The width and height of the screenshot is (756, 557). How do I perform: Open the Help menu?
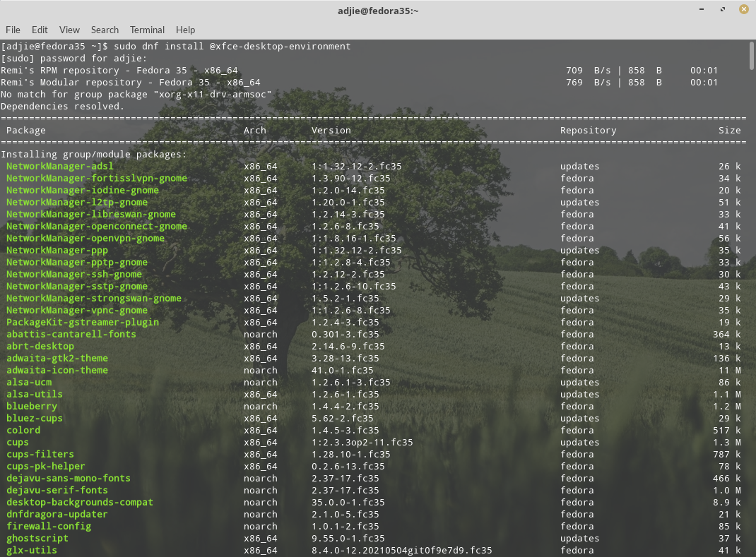click(185, 30)
